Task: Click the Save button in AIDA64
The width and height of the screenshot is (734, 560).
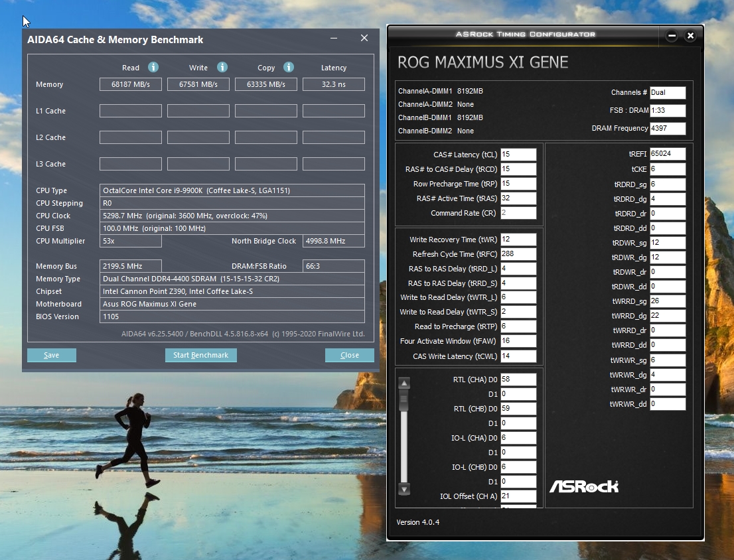Action: 52,355
